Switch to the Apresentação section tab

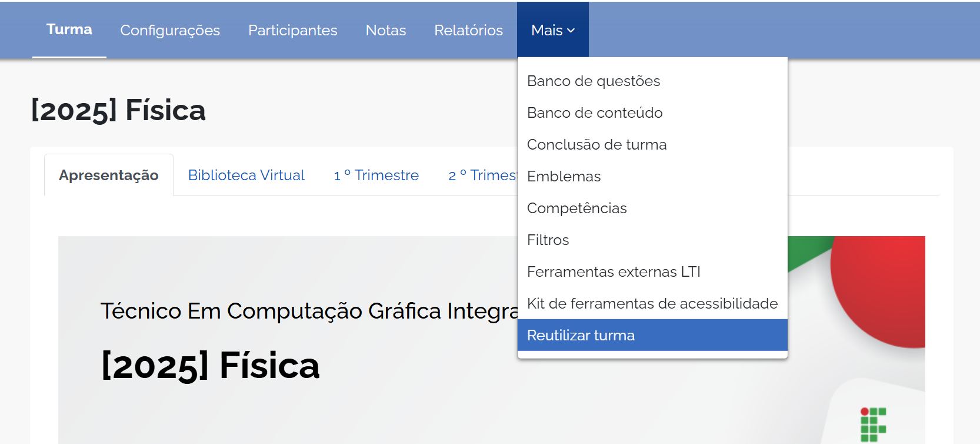pyautogui.click(x=109, y=175)
